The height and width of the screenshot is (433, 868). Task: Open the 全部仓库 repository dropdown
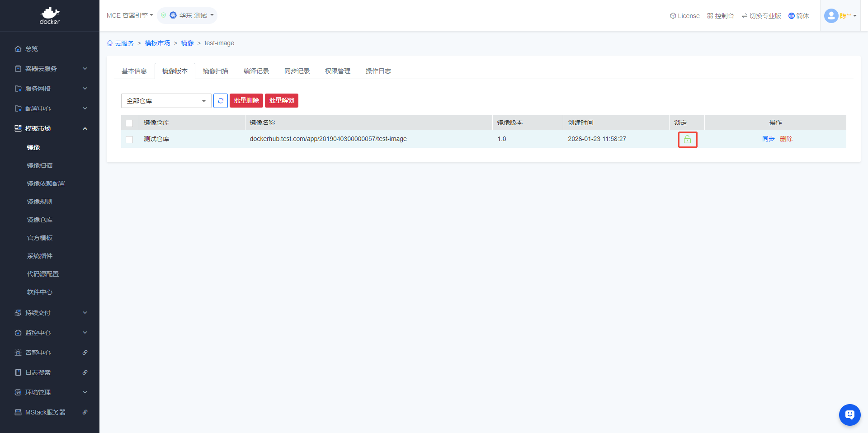166,101
